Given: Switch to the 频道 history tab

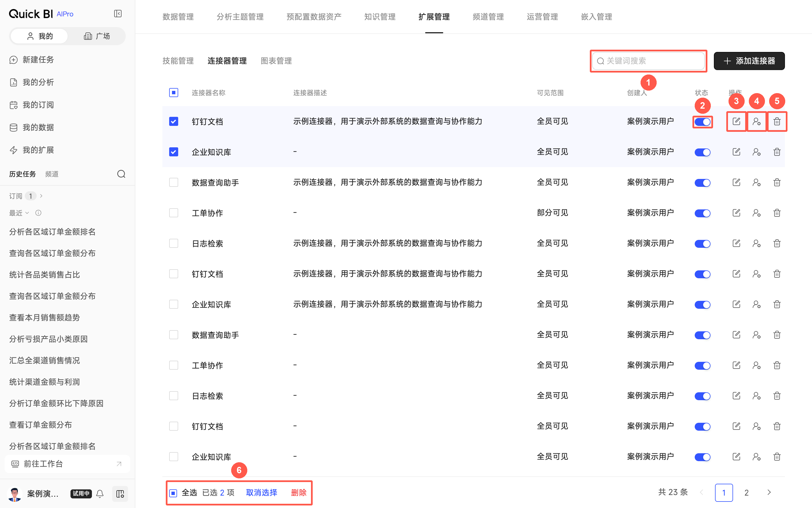Looking at the screenshot, I should tap(52, 174).
